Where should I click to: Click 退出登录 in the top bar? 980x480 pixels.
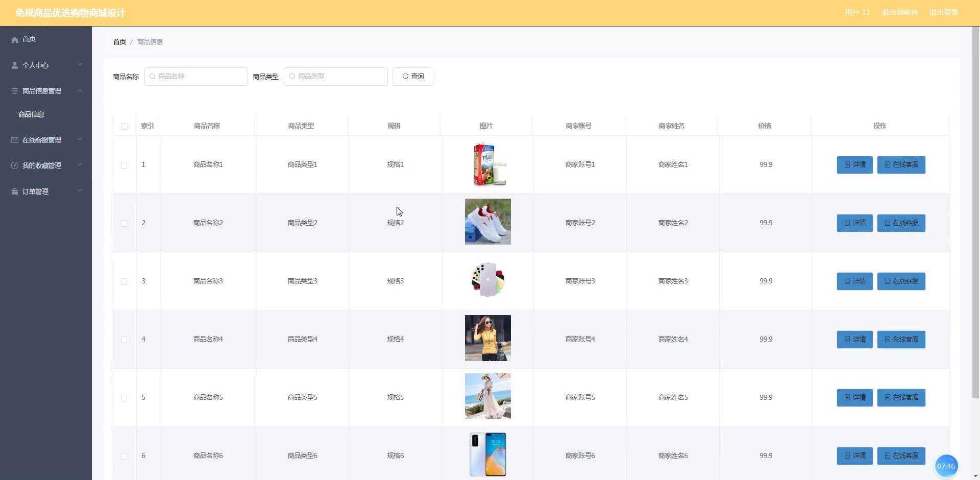coord(943,12)
